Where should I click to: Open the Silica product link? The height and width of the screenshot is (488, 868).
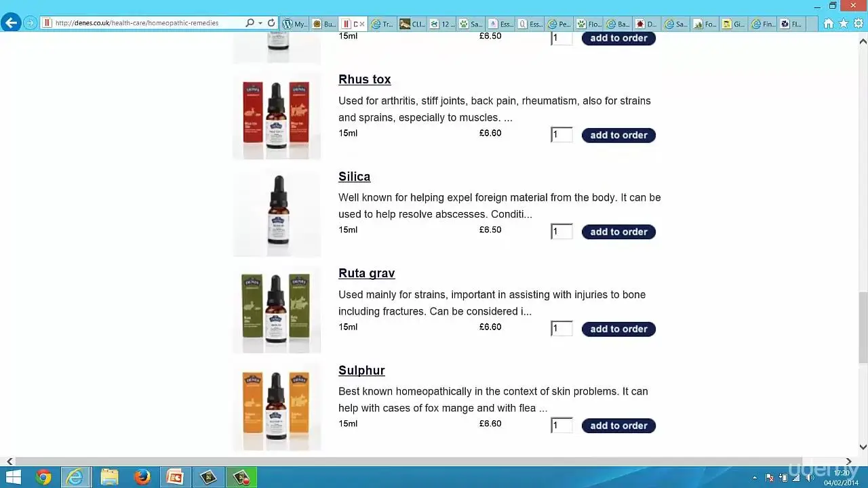(354, 176)
